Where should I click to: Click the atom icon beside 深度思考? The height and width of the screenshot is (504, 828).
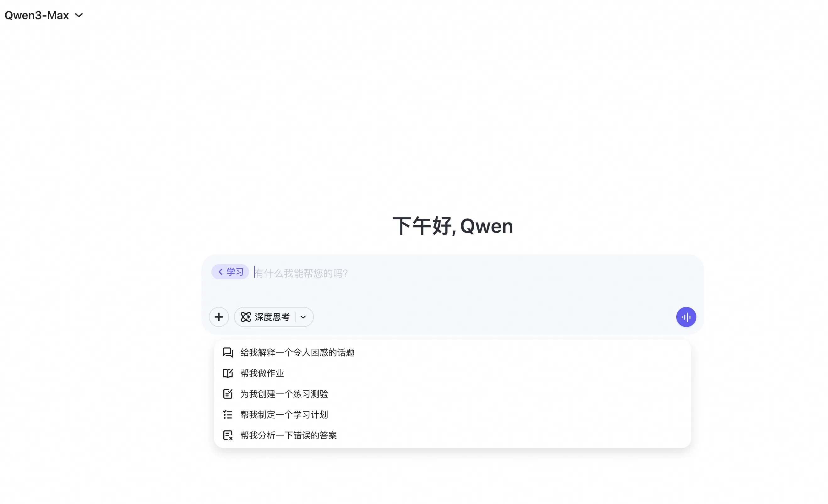tap(246, 317)
